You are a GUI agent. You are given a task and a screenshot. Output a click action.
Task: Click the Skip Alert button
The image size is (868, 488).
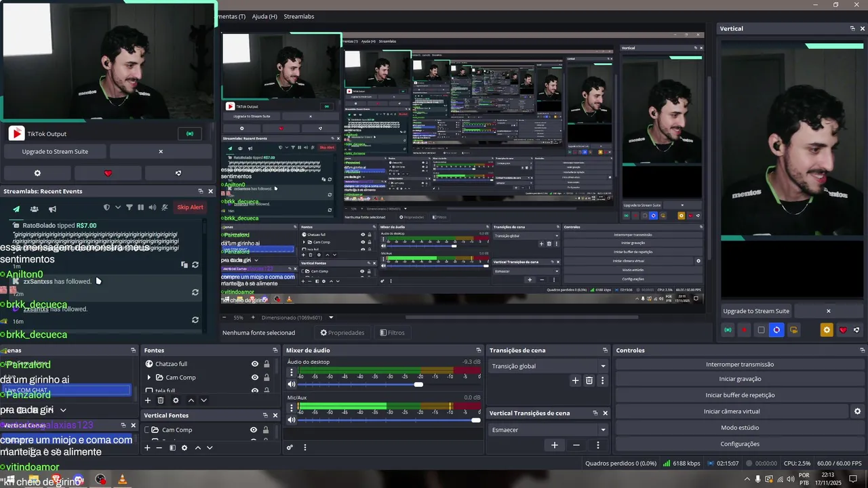point(190,207)
